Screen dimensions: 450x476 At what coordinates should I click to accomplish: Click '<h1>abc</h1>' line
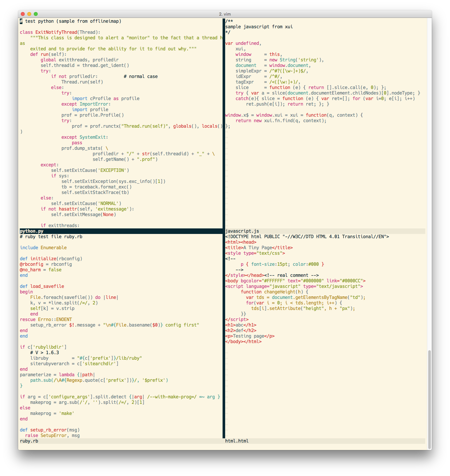[241, 325]
